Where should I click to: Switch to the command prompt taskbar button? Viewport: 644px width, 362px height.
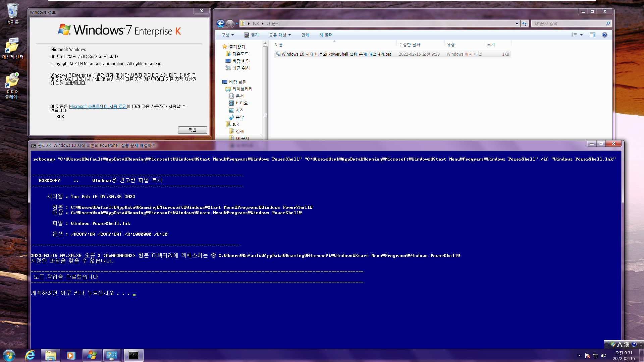(x=133, y=355)
